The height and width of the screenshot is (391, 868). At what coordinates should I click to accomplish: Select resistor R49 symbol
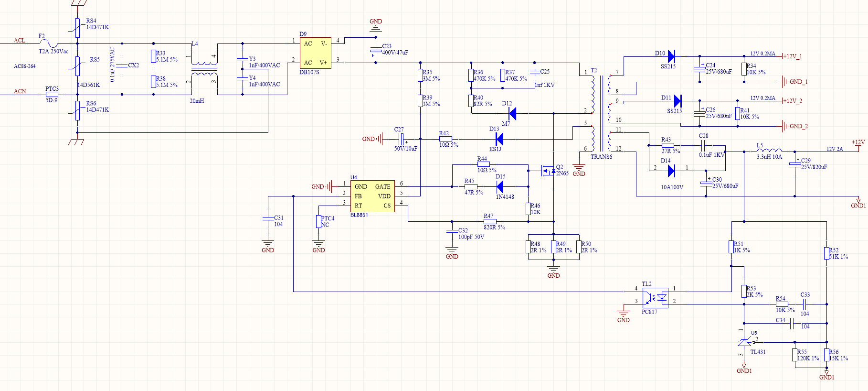(553, 247)
